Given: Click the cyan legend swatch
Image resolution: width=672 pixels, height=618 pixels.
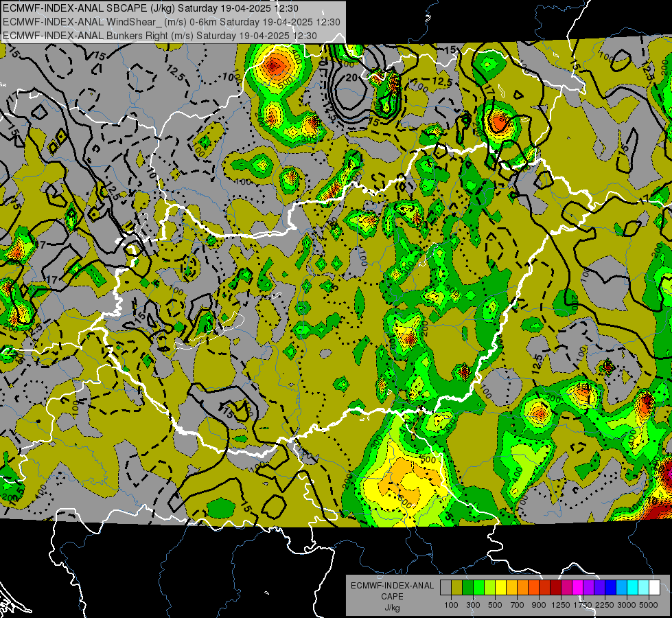Looking at the screenshot, I should [633, 588].
